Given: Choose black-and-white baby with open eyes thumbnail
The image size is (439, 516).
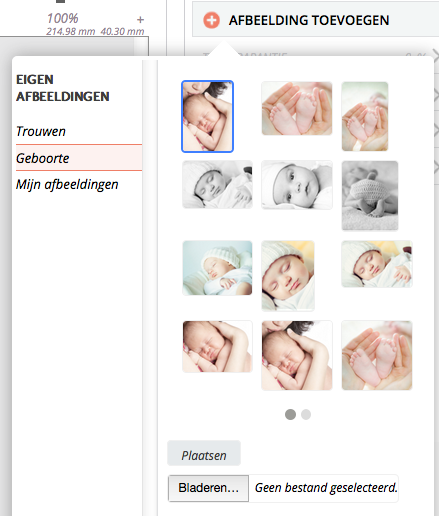Looking at the screenshot, I should click(297, 185).
